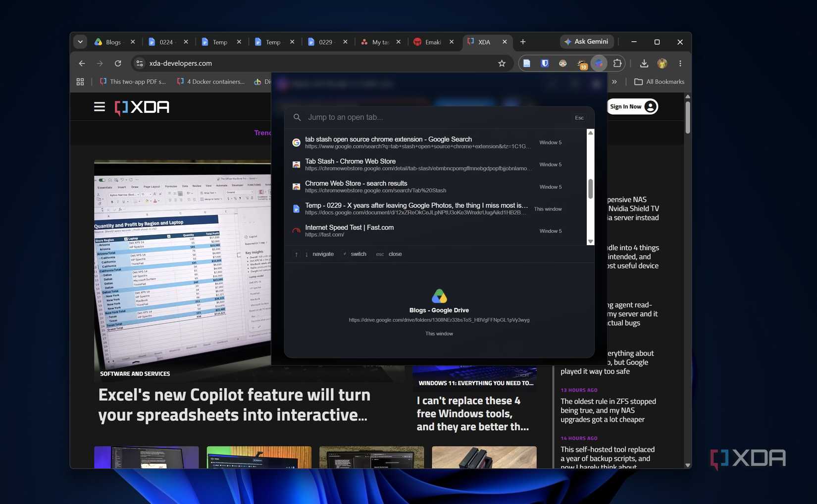Screen dimensions: 817x504
Task: Open the blue document extension icon
Action: (527, 63)
